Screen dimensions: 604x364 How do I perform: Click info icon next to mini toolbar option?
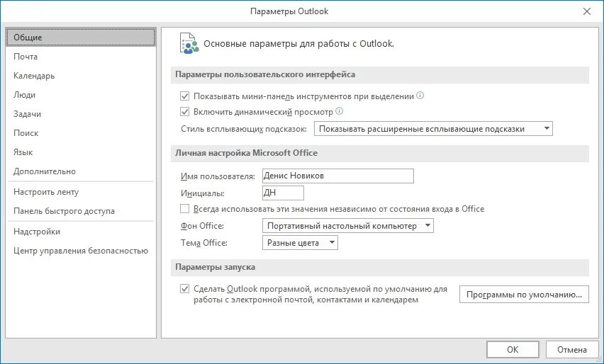pos(420,96)
